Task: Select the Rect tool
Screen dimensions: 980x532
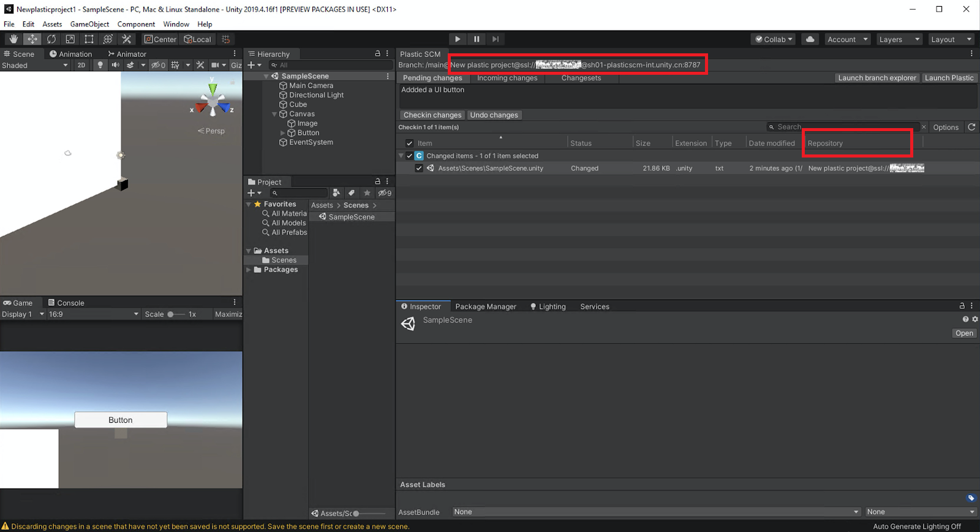Action: click(89, 39)
